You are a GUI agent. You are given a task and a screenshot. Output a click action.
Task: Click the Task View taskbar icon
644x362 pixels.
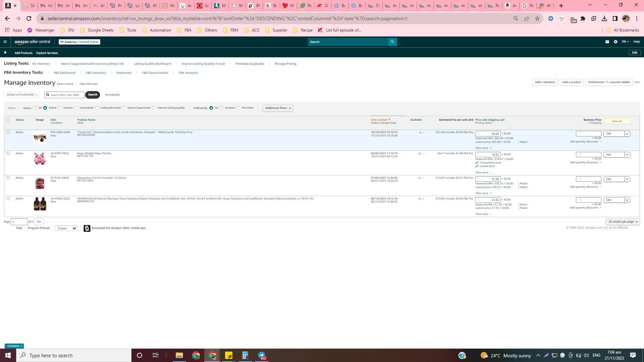[x=156, y=355]
